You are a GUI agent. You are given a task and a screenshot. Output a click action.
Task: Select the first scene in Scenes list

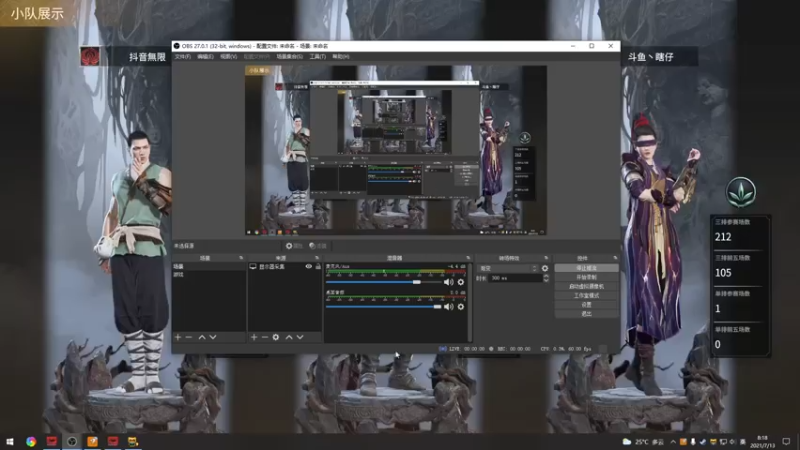click(209, 267)
